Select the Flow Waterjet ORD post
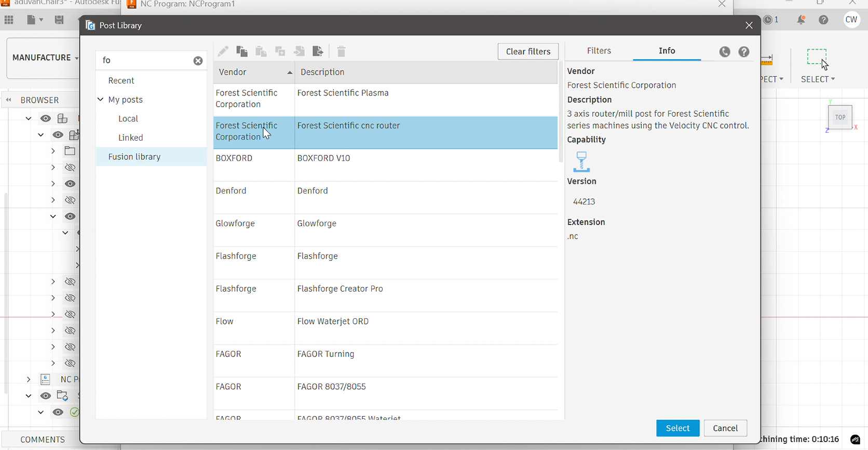This screenshot has height=450, width=868. [386, 328]
